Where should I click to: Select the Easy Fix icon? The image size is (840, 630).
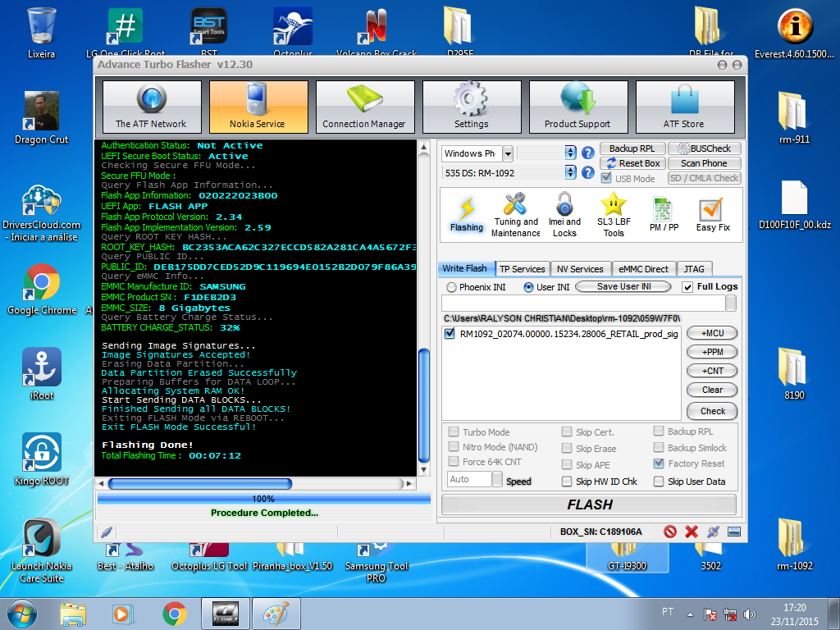click(x=712, y=211)
